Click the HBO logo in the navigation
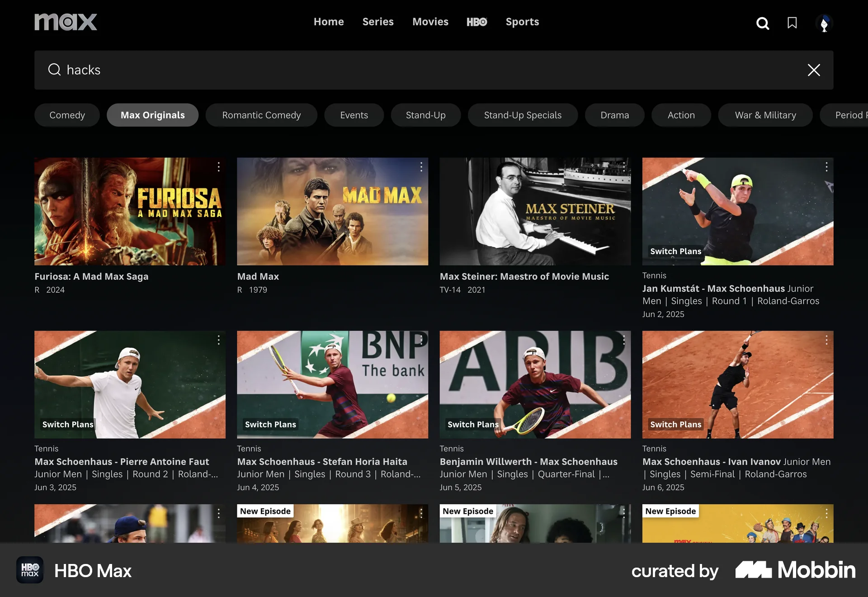The height and width of the screenshot is (597, 868). (476, 22)
